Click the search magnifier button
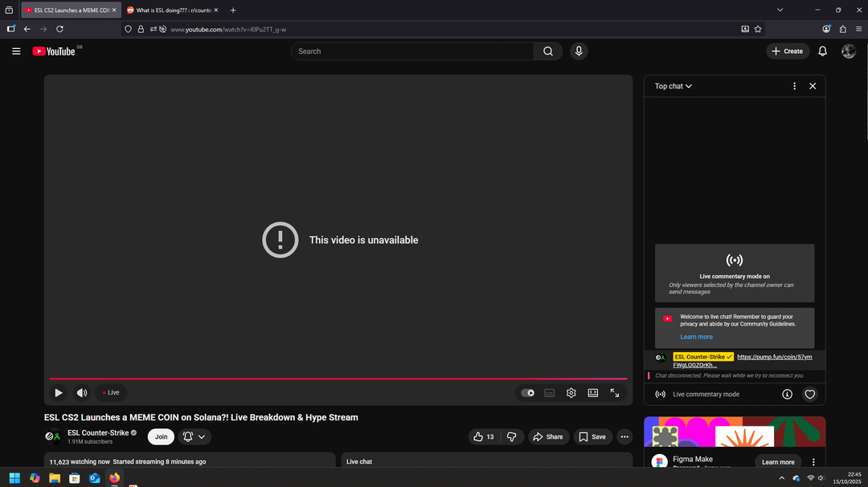868x487 pixels. (x=548, y=51)
